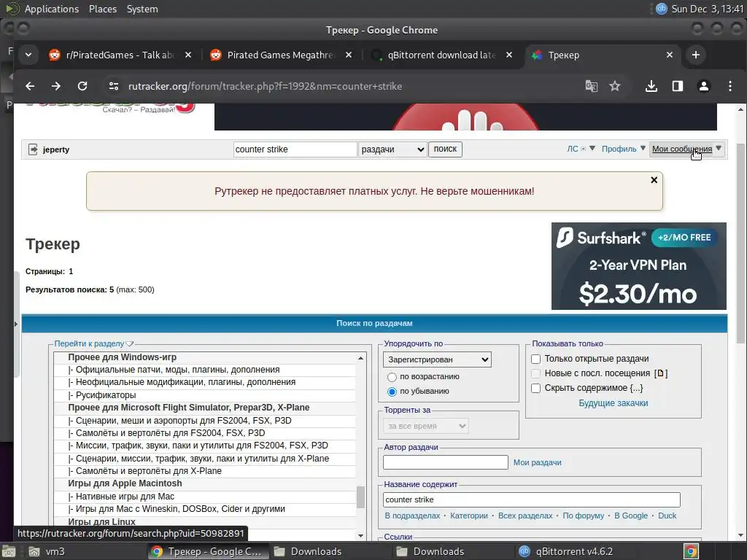Open the за все время dropdown

coord(425,426)
